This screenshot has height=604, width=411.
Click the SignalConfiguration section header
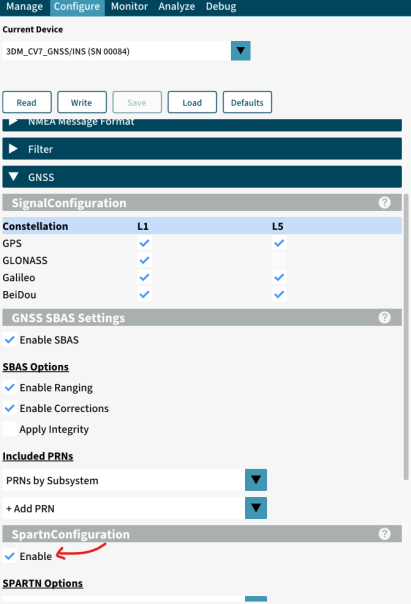(202, 203)
